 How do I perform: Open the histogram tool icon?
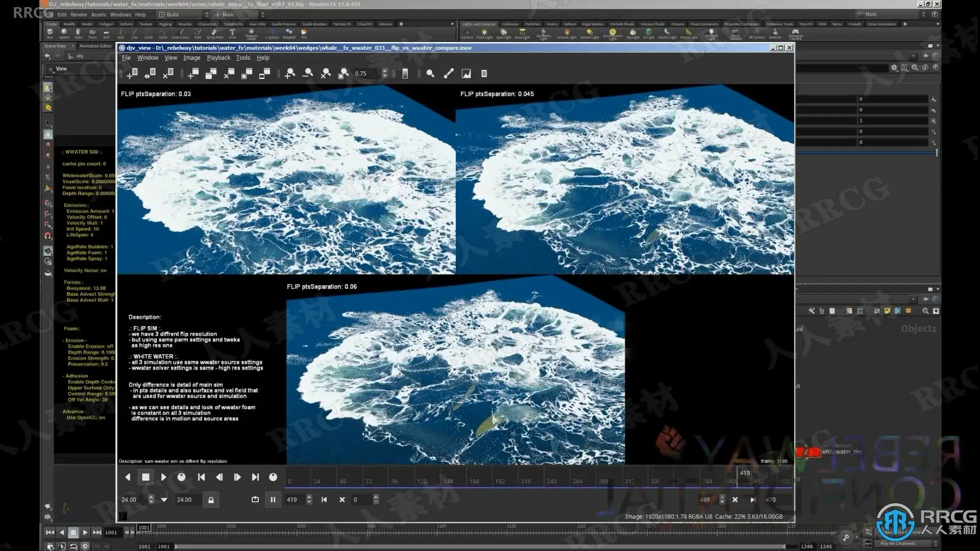[466, 73]
